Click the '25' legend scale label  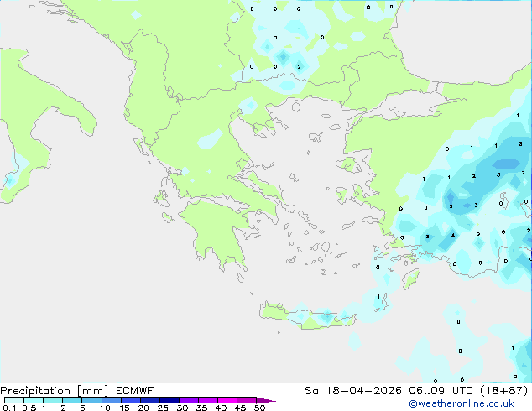(x=163, y=408)
